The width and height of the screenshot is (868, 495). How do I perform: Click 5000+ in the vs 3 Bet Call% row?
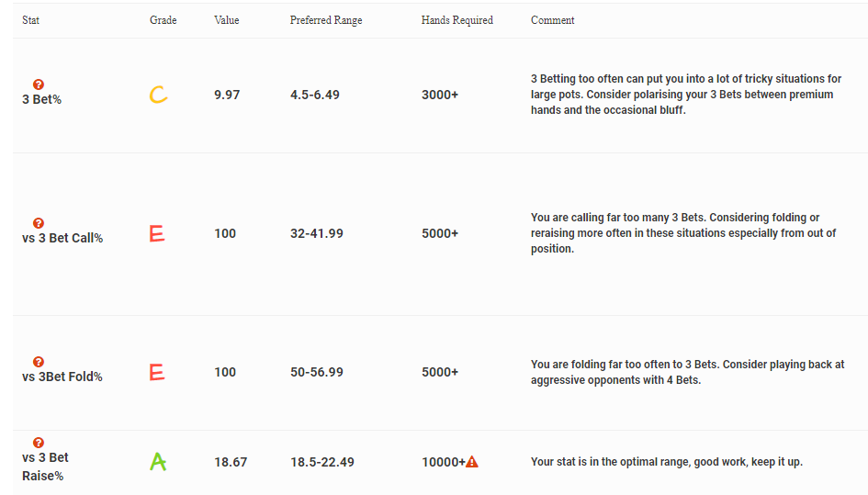tap(440, 233)
